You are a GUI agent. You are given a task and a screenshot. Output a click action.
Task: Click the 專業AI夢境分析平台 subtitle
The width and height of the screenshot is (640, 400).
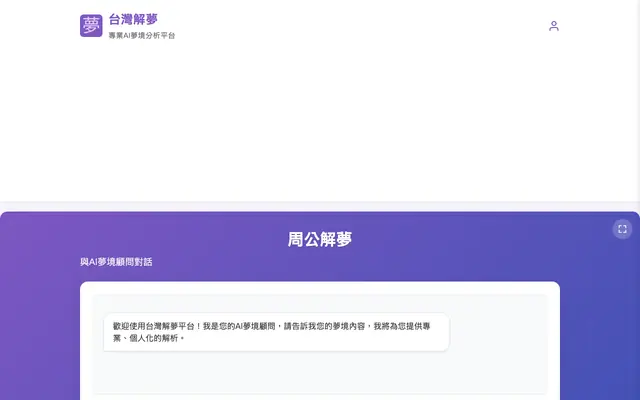pyautogui.click(x=142, y=36)
